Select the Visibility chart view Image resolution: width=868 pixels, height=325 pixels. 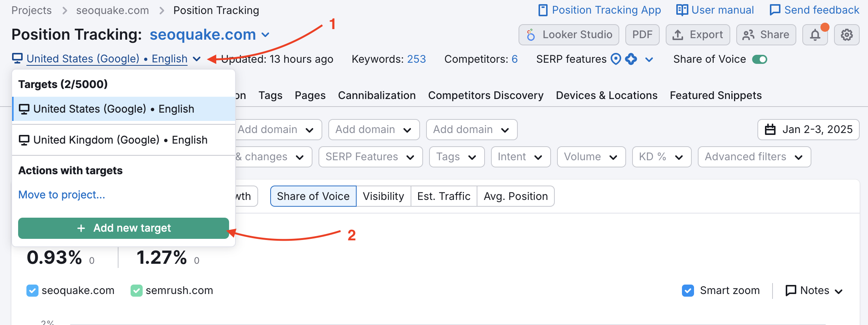[x=383, y=196]
